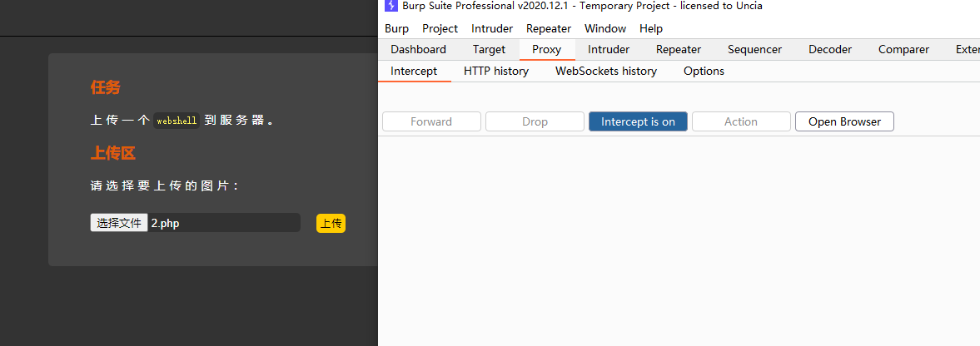This screenshot has width=980, height=346.
Task: Click the Burp Suite logo icon
Action: pos(391,6)
